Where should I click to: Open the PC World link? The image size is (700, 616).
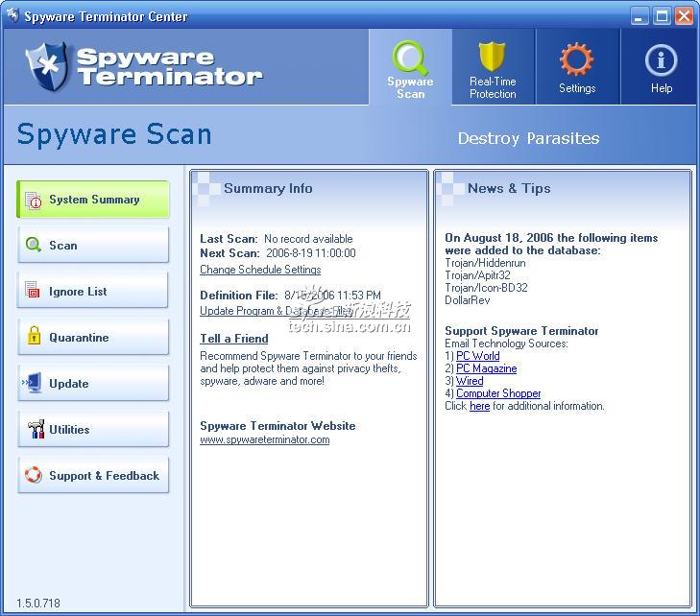[477, 356]
